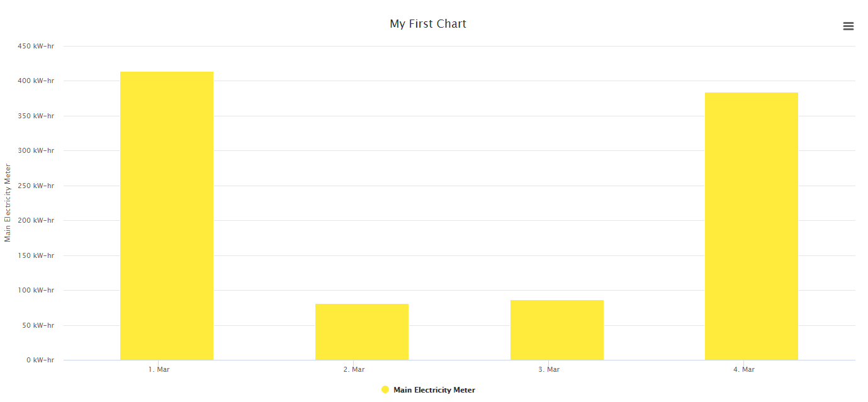Select the 2. Mar bar
Screen dimensions: 868x402
pos(362,332)
